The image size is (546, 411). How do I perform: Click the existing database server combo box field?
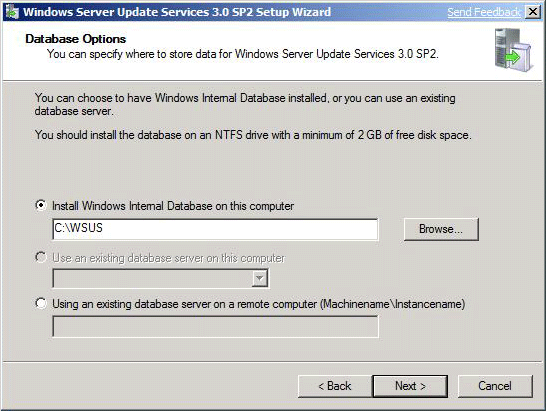(160, 278)
